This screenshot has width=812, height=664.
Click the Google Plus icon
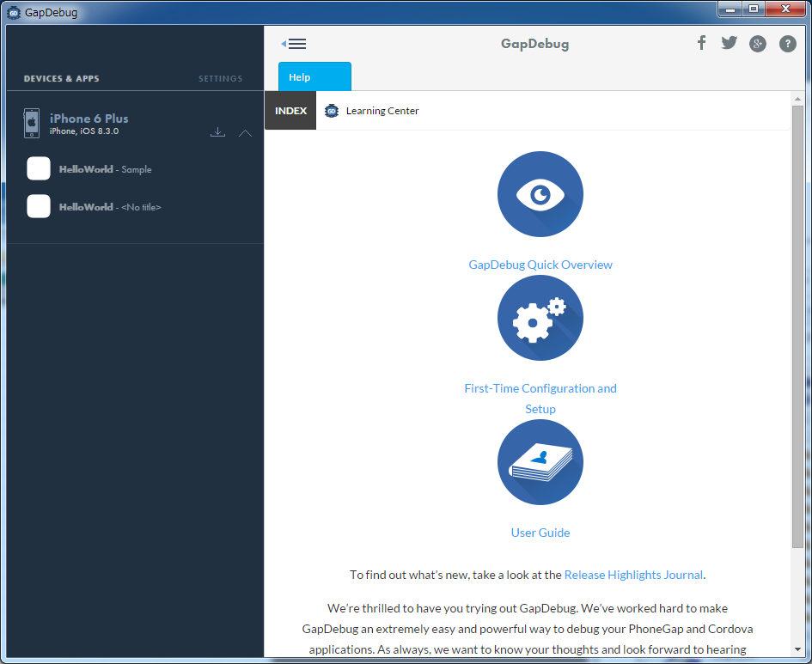[757, 44]
